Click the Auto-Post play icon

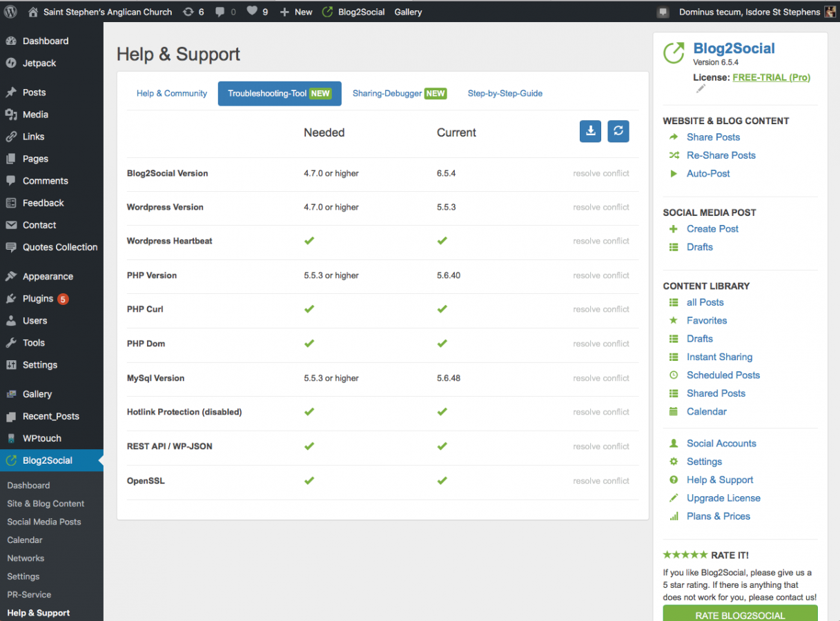[x=674, y=174]
